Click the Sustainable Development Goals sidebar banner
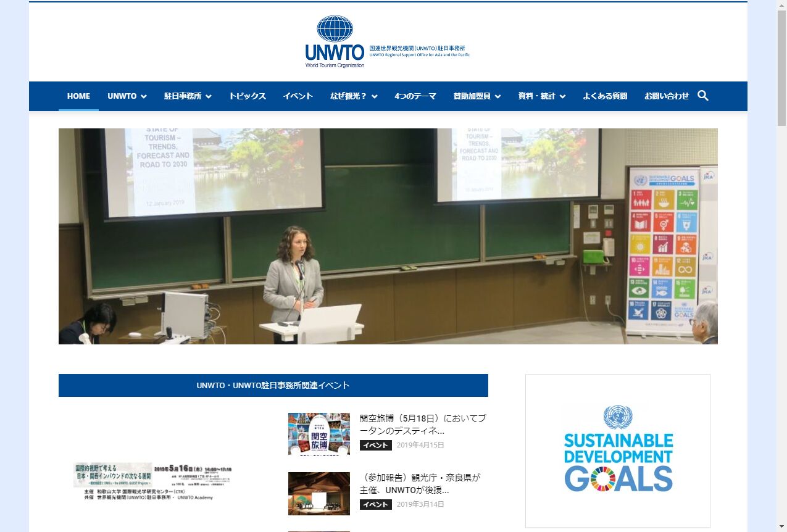Image resolution: width=787 pixels, height=532 pixels. (x=618, y=451)
